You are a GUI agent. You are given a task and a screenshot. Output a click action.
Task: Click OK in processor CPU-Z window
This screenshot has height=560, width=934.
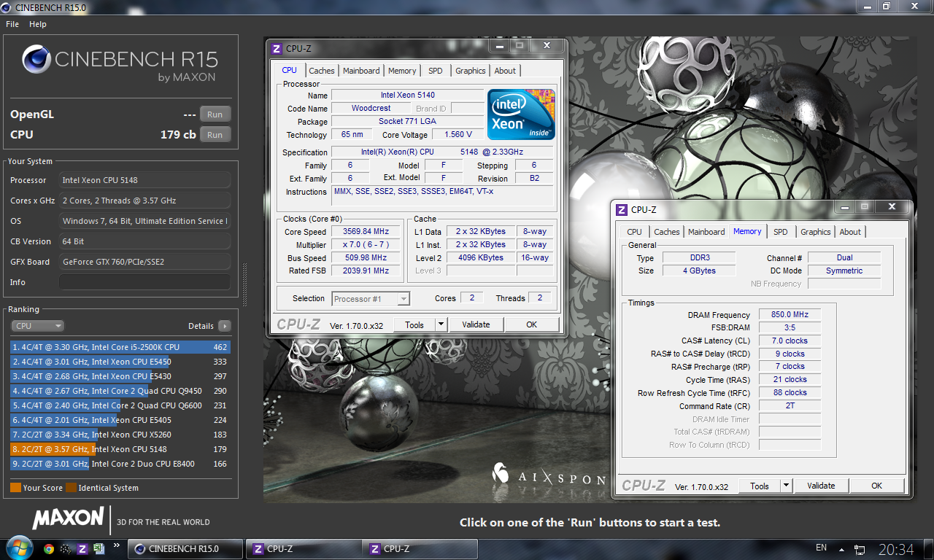tap(531, 324)
